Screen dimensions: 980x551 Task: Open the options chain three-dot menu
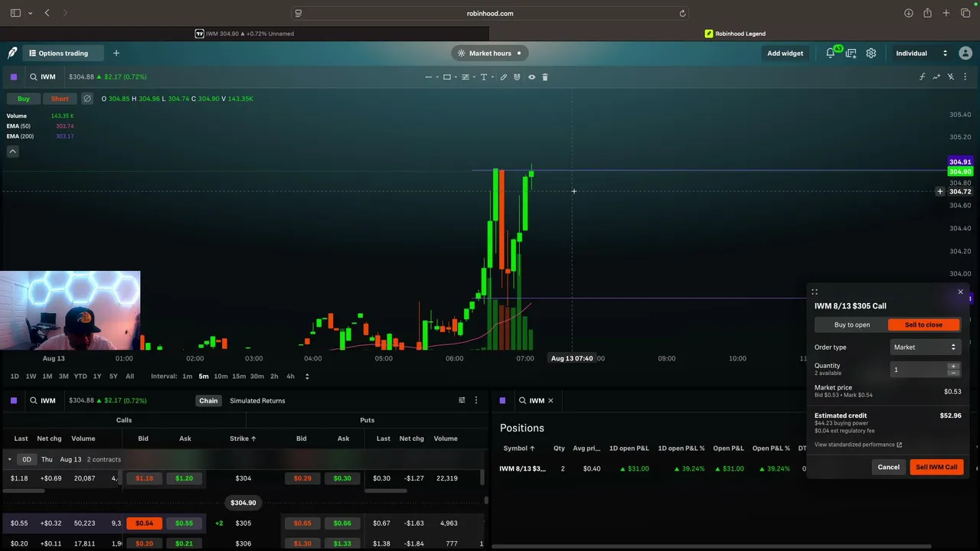[476, 400]
